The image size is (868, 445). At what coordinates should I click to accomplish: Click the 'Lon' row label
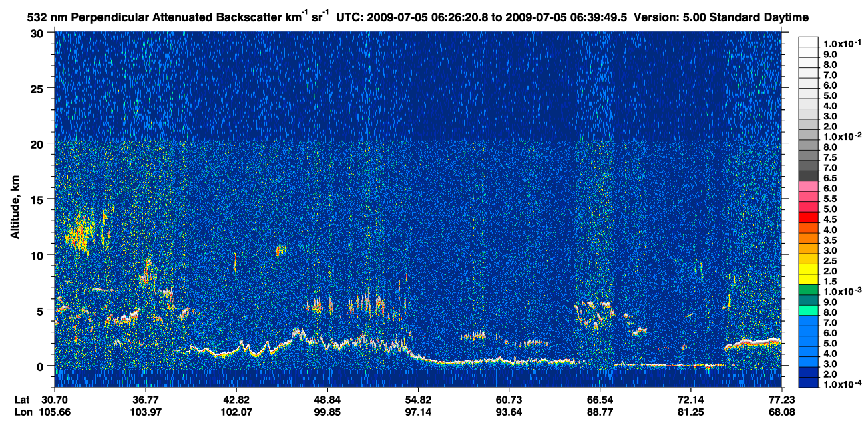[22, 412]
